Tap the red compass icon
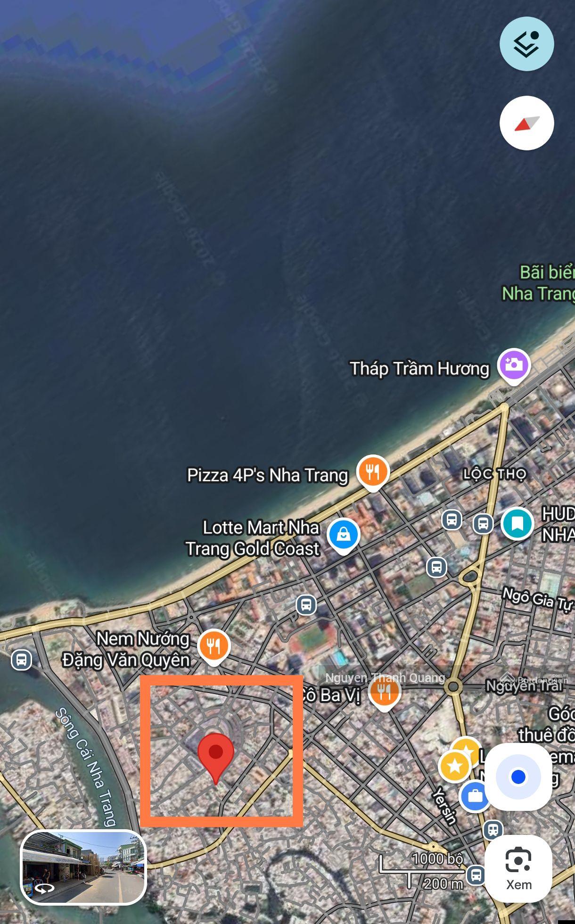Viewport: 575px width, 924px height. tap(526, 123)
